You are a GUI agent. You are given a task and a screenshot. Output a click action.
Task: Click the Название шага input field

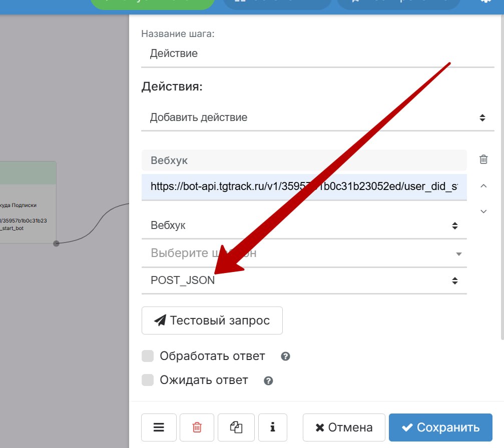coord(317,53)
